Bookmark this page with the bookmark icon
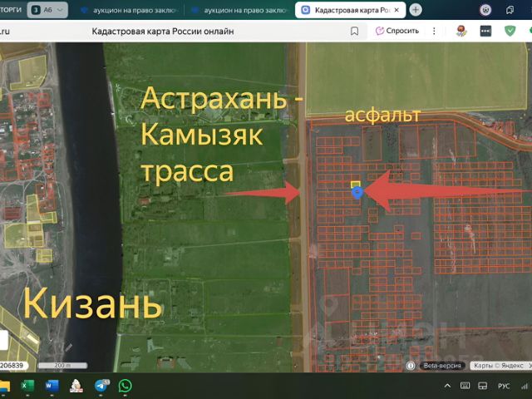Viewport: 532px width, 399px height. click(x=354, y=32)
